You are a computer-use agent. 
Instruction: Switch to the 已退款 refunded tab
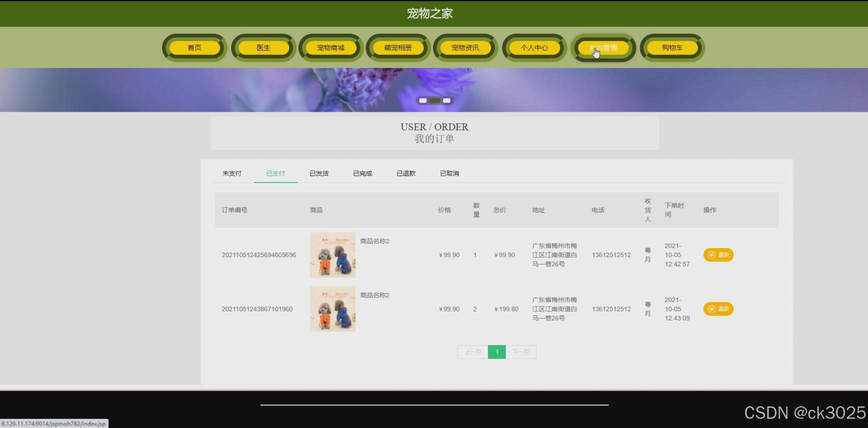pyautogui.click(x=406, y=173)
